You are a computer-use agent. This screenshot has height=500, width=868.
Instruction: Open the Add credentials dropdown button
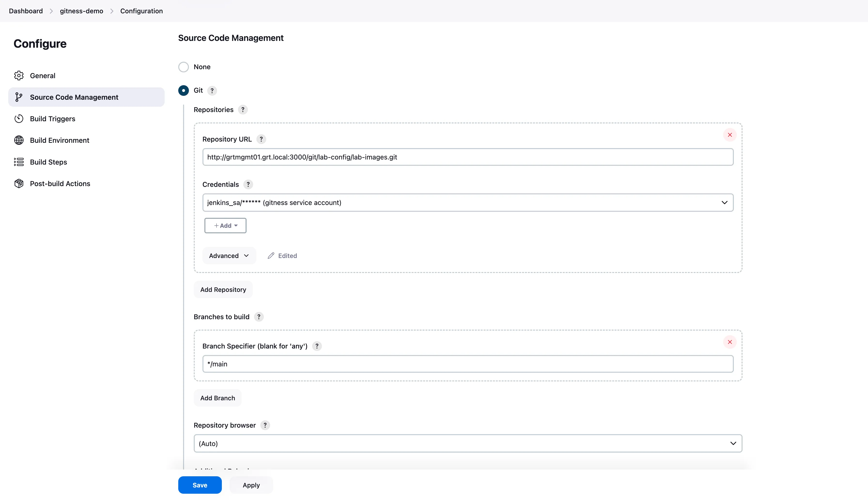(225, 226)
